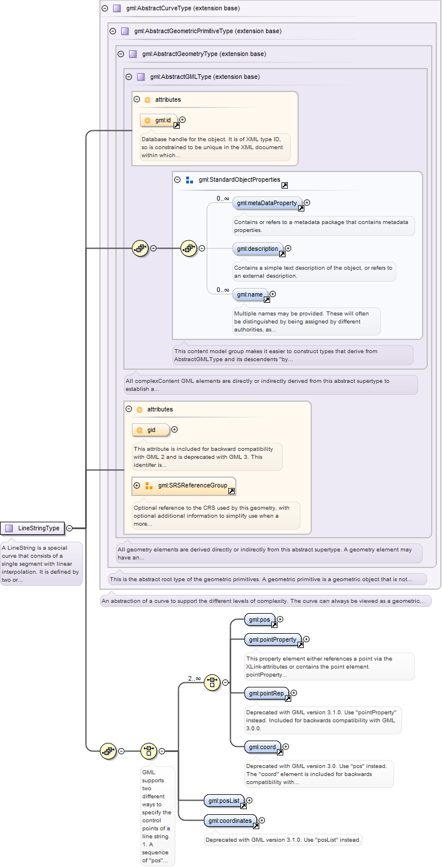This screenshot has width=442, height=868.
Task: Click the arrow link icon on gml:posList
Action: point(243,806)
